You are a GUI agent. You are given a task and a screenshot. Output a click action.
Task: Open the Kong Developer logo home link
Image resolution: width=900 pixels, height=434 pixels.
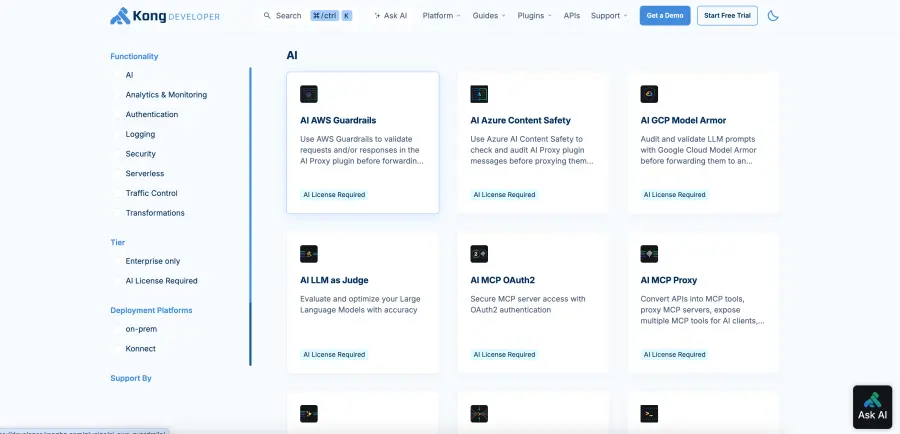click(x=165, y=16)
